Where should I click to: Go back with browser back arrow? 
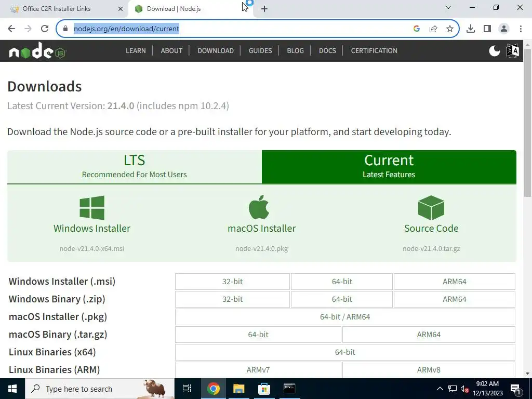pos(11,29)
